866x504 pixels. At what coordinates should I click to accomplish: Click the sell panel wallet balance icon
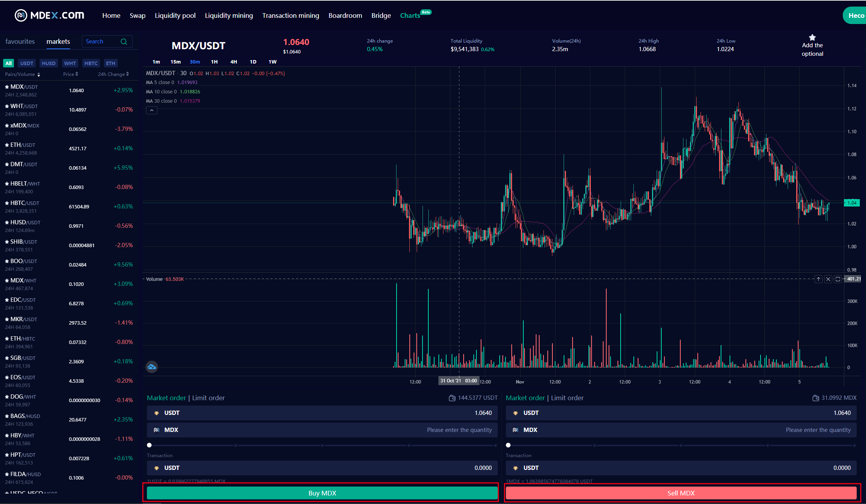tap(816, 398)
